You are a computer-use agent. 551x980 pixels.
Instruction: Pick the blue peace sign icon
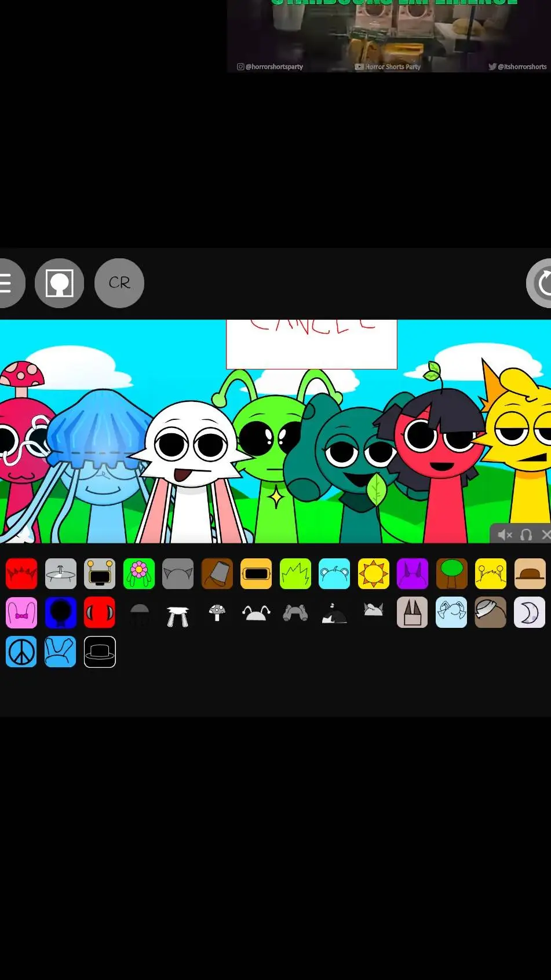[21, 652]
